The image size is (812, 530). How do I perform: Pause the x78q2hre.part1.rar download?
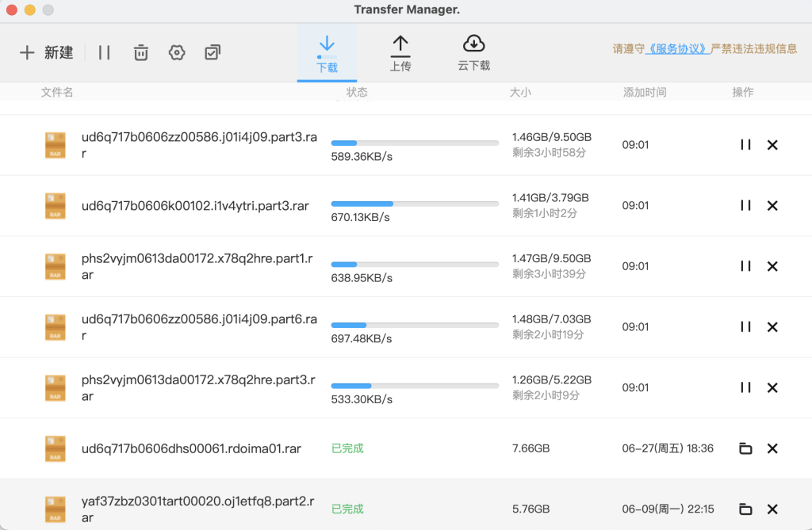pos(745,266)
